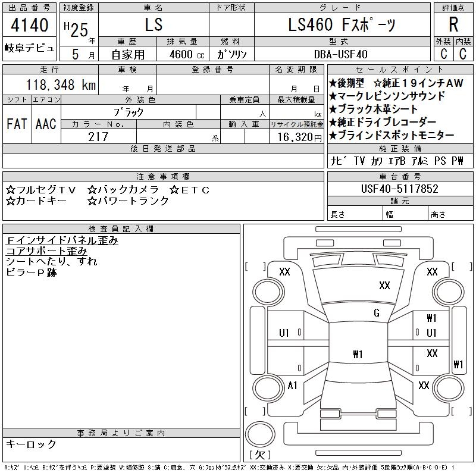Click the air conditioner code AAC
This screenshot has width=476, height=476.
[46, 124]
